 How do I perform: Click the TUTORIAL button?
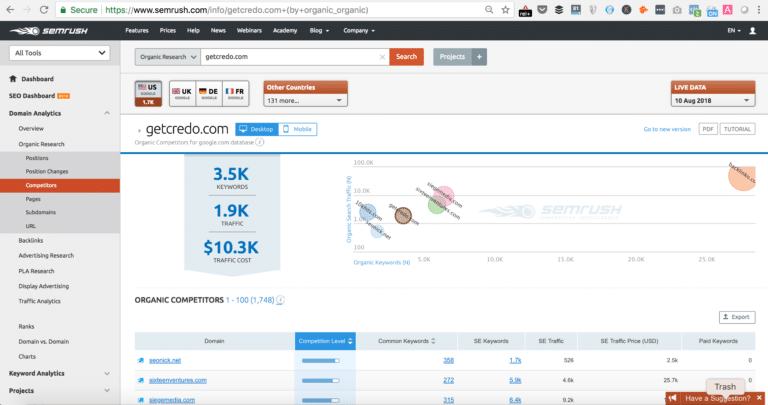[737, 129]
